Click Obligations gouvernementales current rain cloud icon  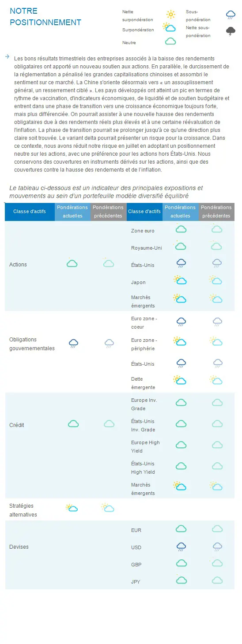(74, 344)
